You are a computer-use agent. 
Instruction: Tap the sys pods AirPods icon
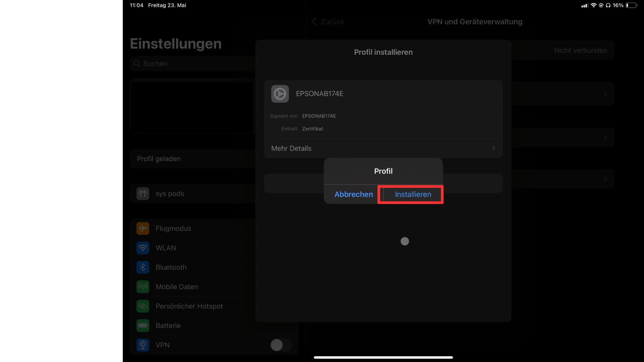[x=143, y=194]
